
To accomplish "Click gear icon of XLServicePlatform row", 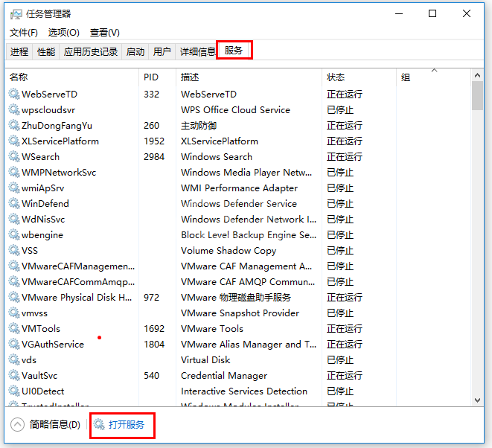I will pos(14,141).
